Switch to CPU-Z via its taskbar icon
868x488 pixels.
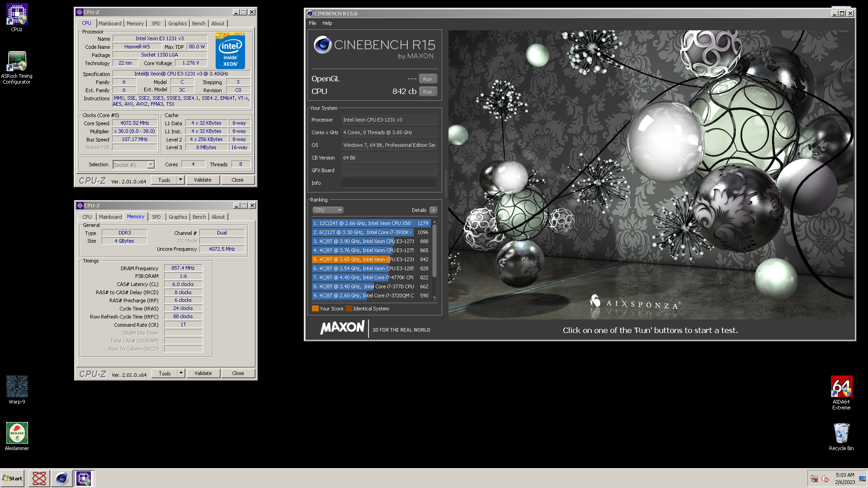(84, 479)
